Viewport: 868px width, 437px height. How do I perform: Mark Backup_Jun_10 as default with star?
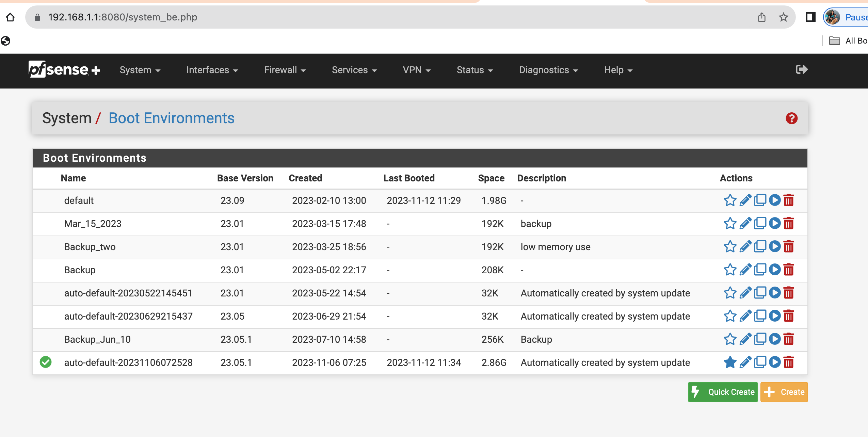[x=730, y=339]
